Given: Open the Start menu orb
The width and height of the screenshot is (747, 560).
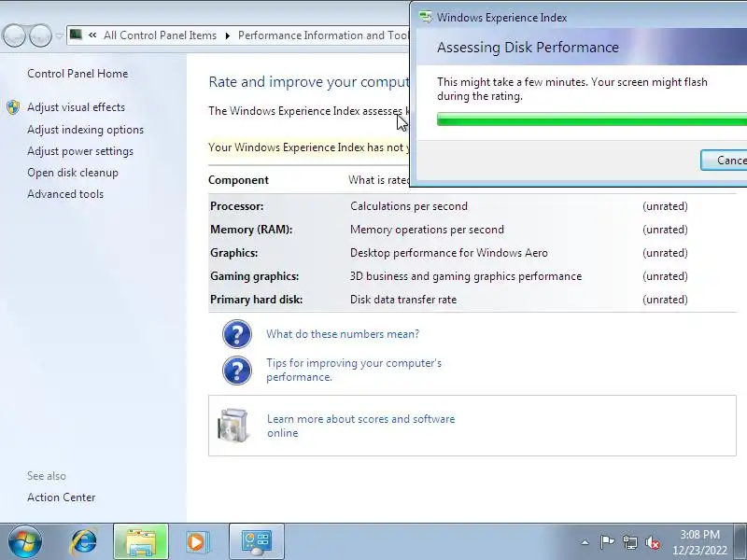Looking at the screenshot, I should point(25,541).
